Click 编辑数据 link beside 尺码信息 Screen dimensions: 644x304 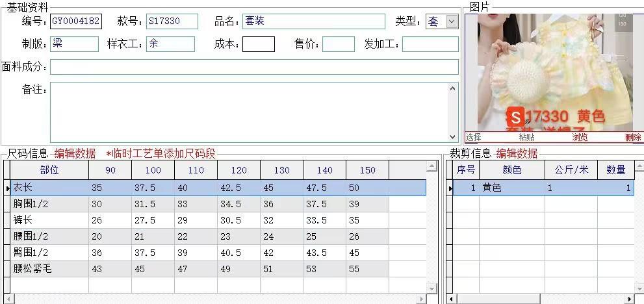(75, 154)
